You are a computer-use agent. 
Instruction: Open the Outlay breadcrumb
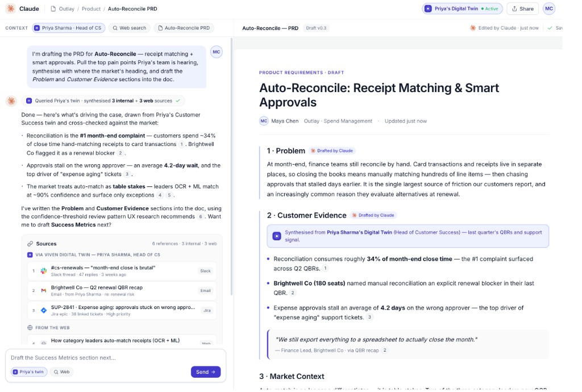click(x=66, y=9)
